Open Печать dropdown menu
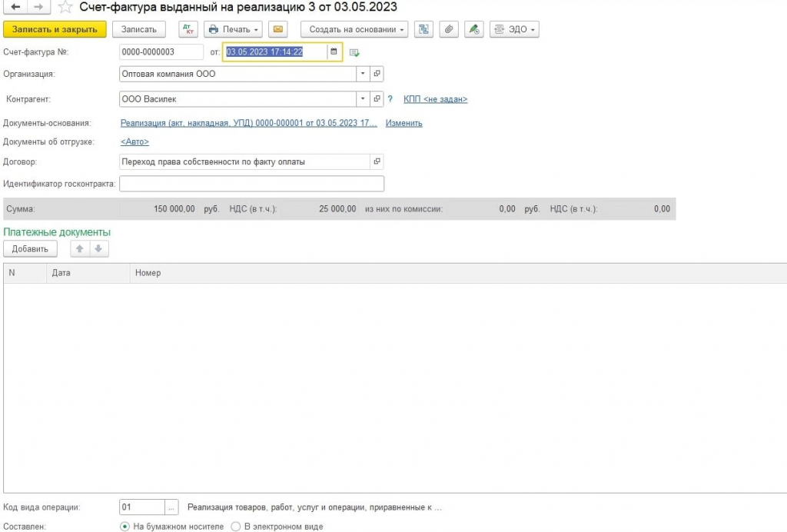This screenshot has width=787, height=532. tap(233, 29)
